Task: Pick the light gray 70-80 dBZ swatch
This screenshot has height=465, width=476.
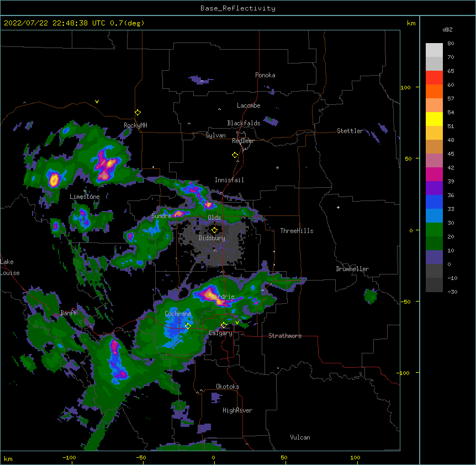Action: click(434, 50)
